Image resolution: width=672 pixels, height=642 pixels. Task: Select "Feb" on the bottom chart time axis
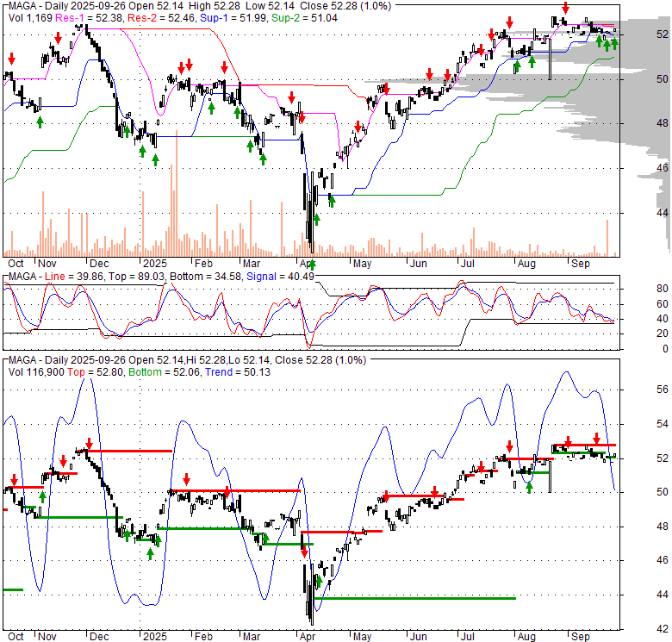click(x=203, y=637)
